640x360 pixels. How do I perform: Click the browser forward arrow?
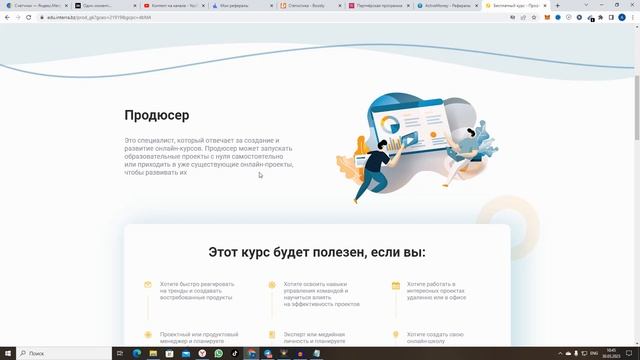point(18,18)
